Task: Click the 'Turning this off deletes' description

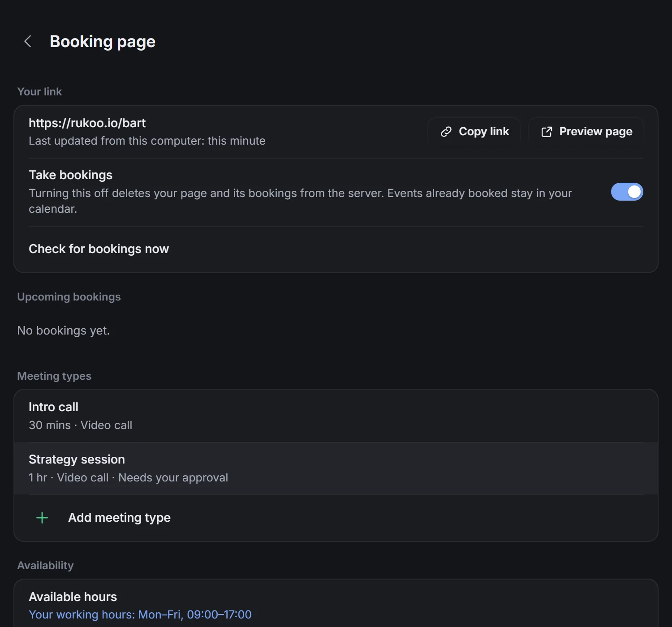Action: (300, 201)
